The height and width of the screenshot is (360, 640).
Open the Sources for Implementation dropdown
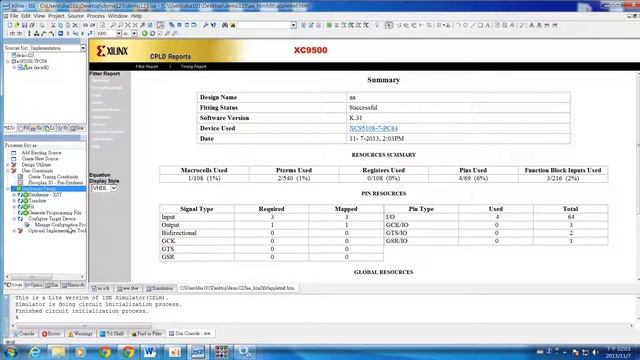pyautogui.click(x=83, y=48)
